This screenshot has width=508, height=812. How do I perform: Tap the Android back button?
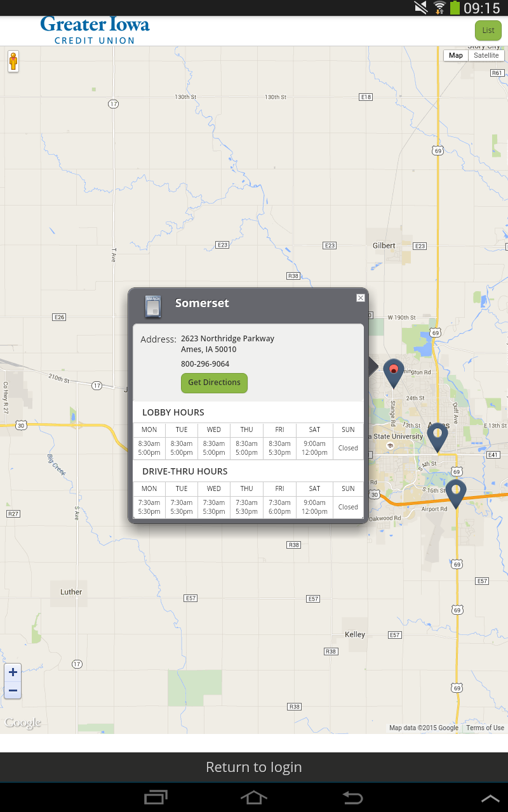[x=352, y=797]
